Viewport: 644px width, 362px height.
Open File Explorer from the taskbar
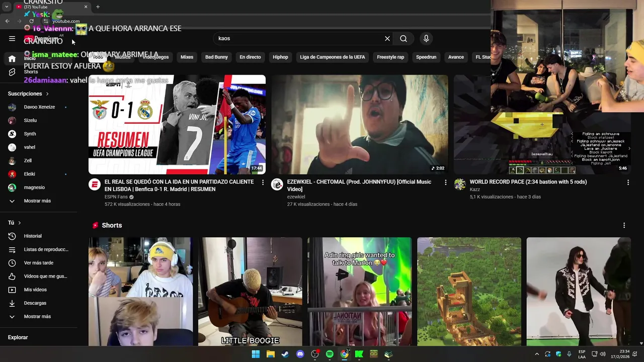270,354
